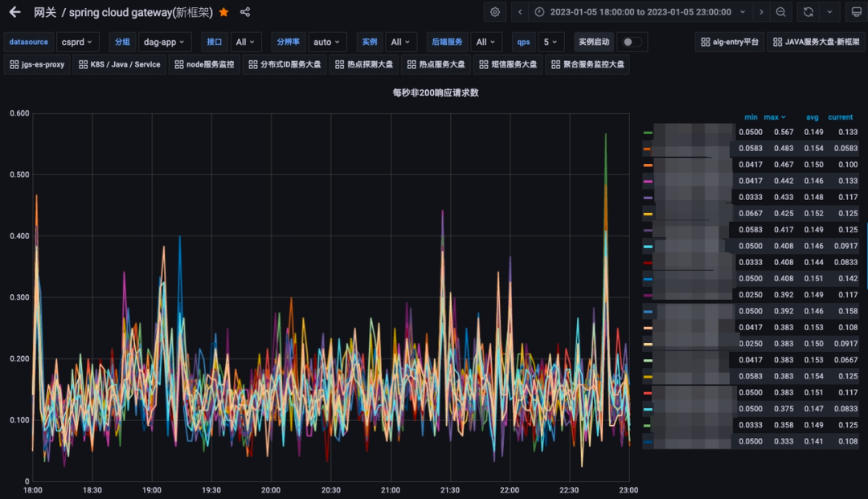This screenshot has height=499, width=868.
Task: Shift time range backward with left chevron
Action: pyautogui.click(x=520, y=12)
